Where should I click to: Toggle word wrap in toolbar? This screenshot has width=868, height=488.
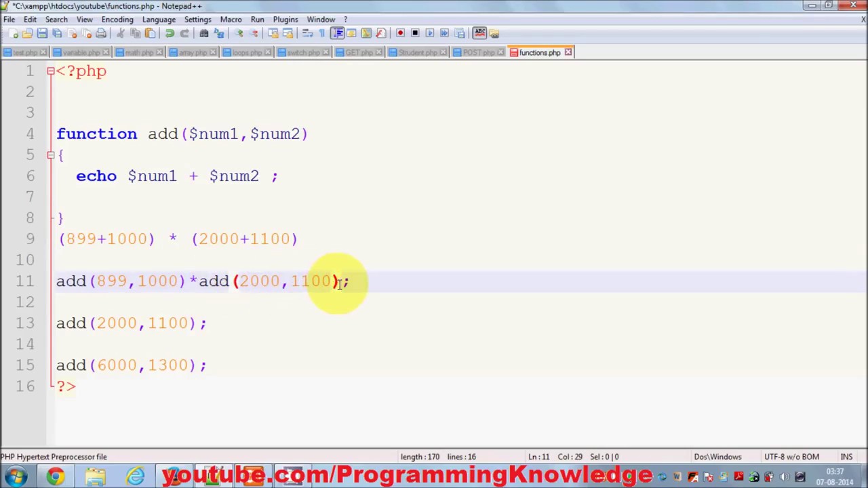[308, 33]
